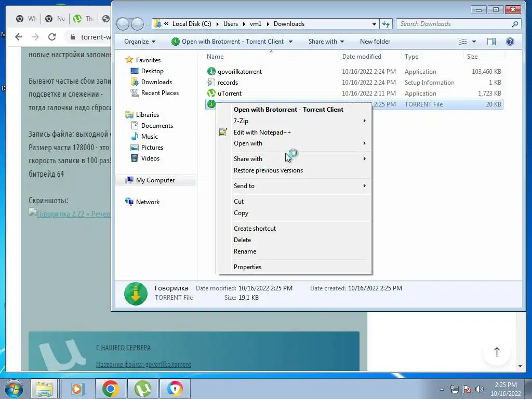Click Users in the address breadcrumb

click(230, 24)
